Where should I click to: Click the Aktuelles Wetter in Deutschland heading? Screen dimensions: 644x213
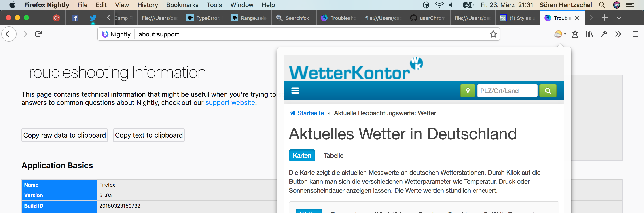click(x=403, y=134)
